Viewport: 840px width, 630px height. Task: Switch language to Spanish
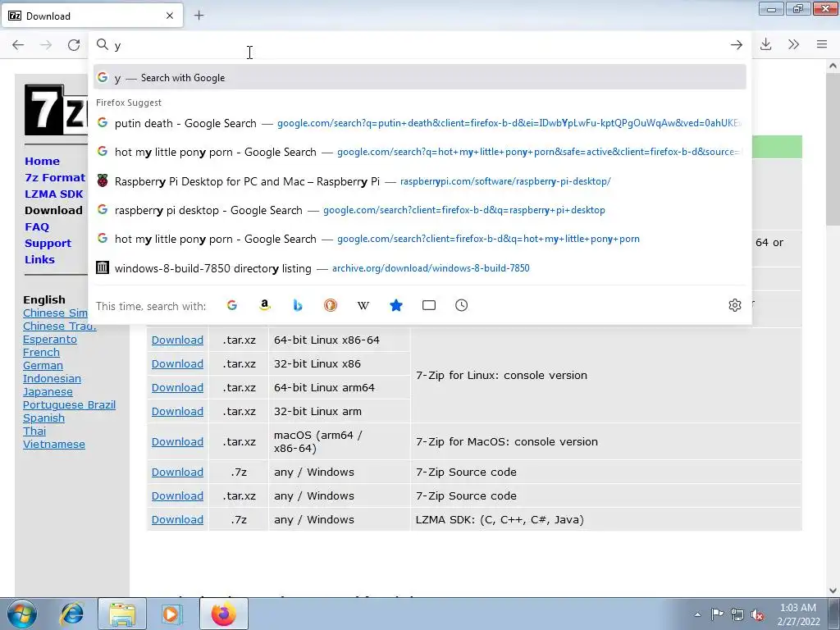(44, 418)
